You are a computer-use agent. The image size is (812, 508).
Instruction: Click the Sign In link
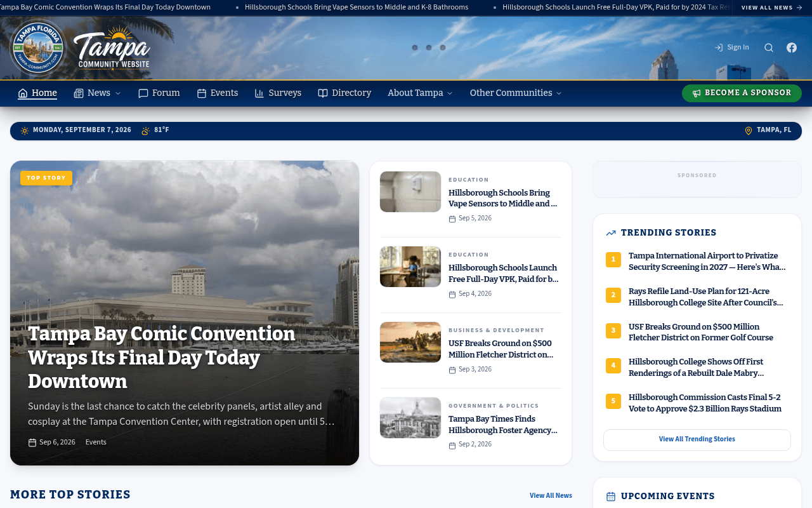point(731,48)
